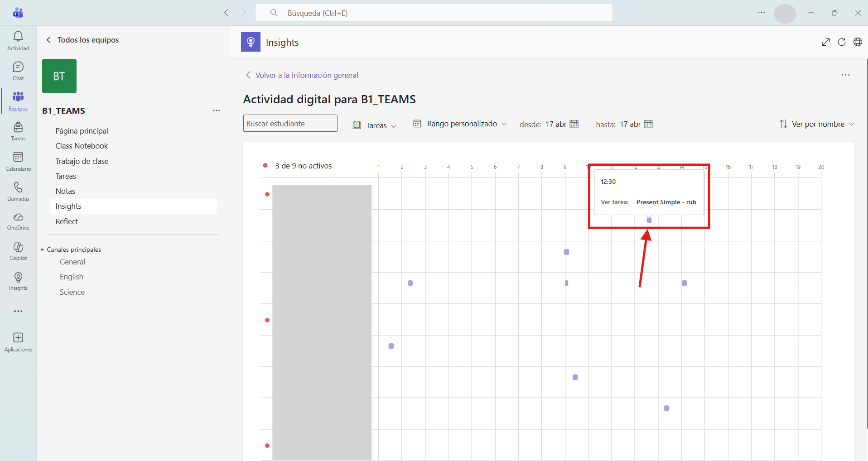Click the hasta 17 abr date

(630, 124)
